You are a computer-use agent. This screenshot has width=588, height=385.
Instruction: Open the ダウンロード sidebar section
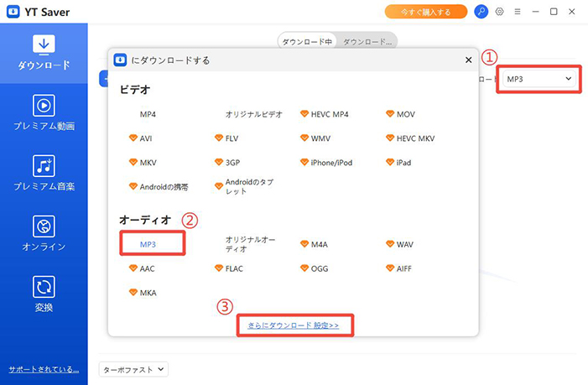pos(44,53)
